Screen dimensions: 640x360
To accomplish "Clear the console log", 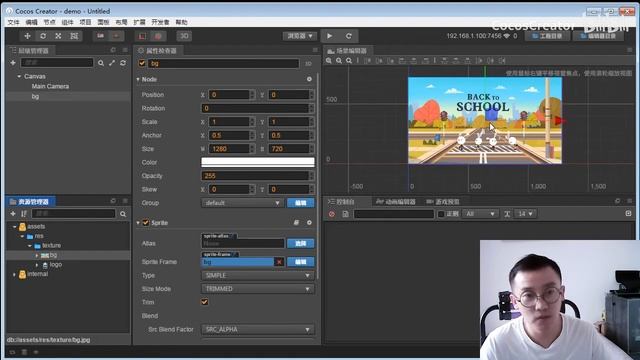I will [x=332, y=214].
